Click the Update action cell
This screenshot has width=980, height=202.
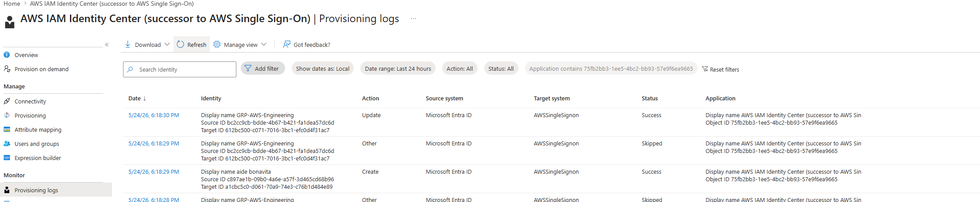point(371,115)
